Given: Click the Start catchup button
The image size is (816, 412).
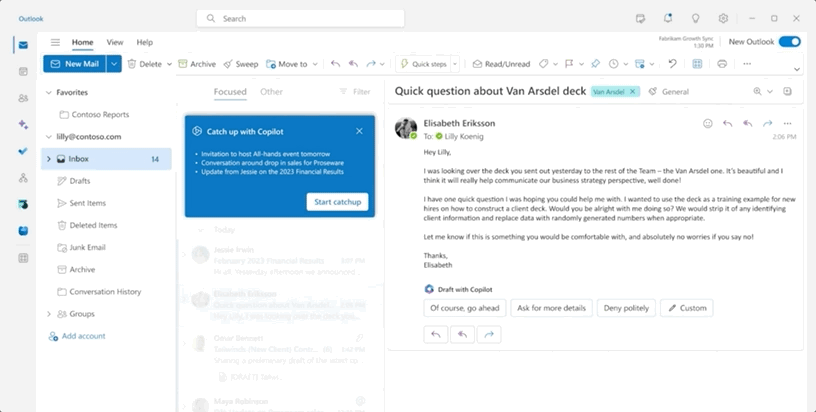Looking at the screenshot, I should 337,202.
